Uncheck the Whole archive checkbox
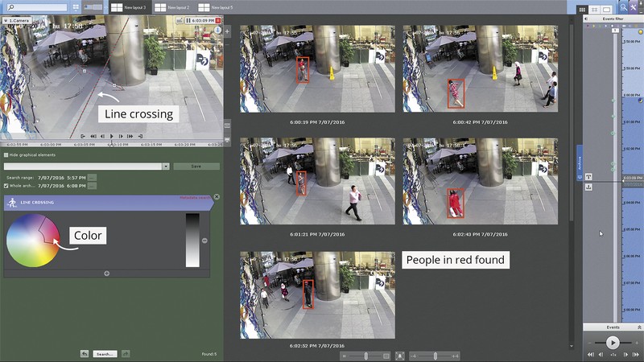Image resolution: width=644 pixels, height=362 pixels. click(x=6, y=186)
